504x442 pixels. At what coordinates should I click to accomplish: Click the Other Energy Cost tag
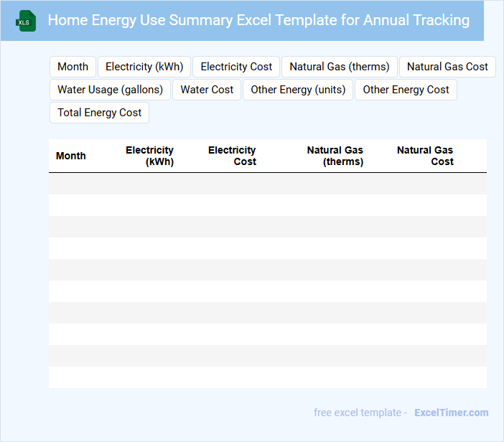click(x=406, y=90)
